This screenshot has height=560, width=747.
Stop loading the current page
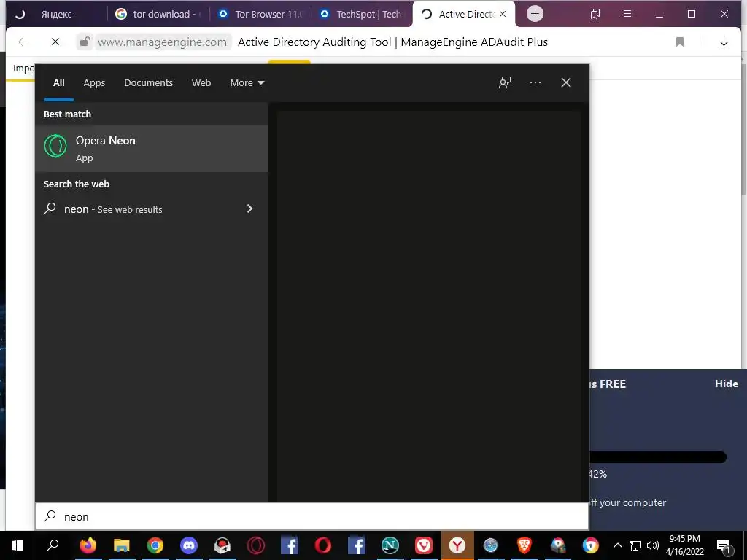[x=55, y=42]
